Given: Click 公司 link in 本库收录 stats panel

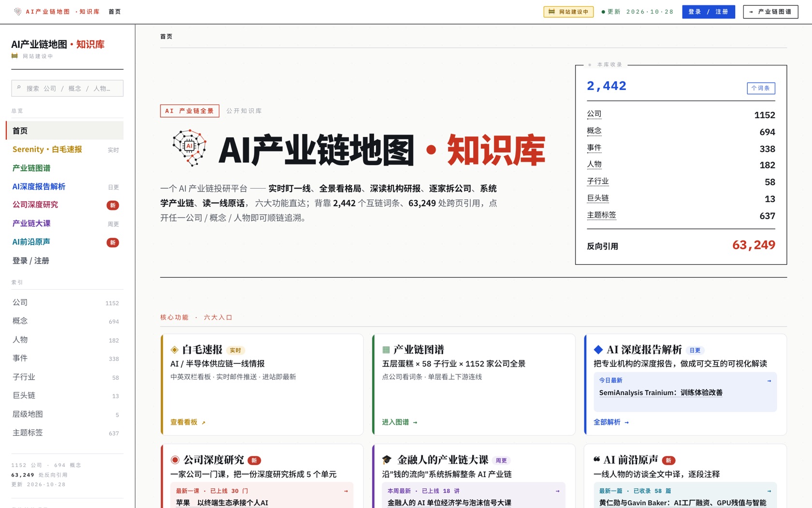Looking at the screenshot, I should 594,114.
